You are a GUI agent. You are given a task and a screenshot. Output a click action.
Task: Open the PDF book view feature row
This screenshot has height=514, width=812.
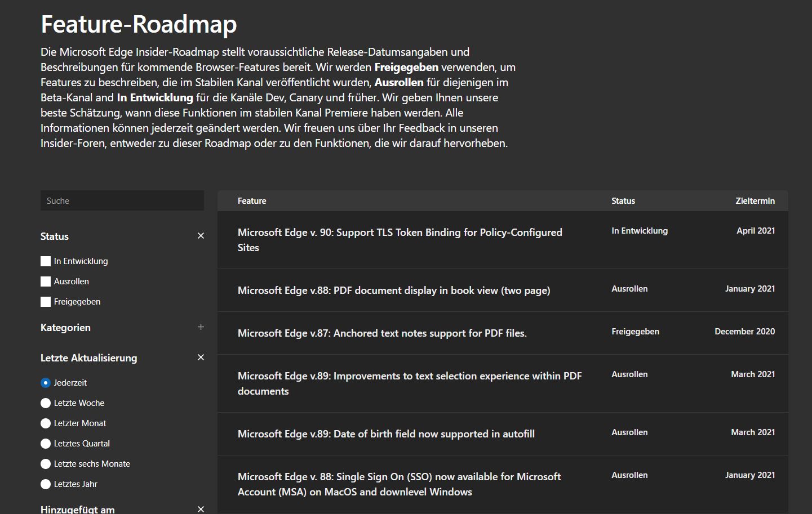click(503, 290)
